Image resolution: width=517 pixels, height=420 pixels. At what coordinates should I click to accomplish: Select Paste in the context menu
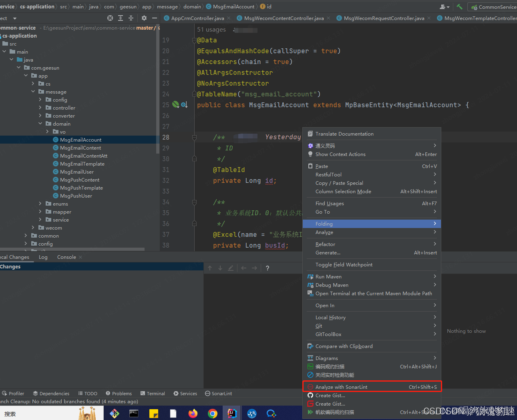(372, 166)
